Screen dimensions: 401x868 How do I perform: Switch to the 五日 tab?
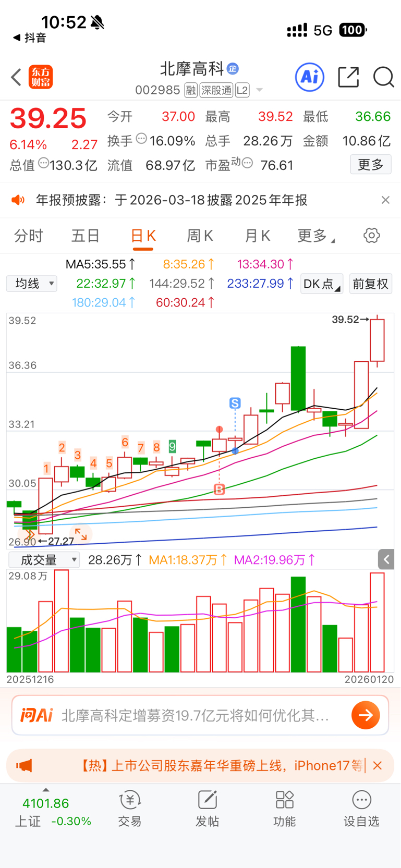[x=85, y=236]
